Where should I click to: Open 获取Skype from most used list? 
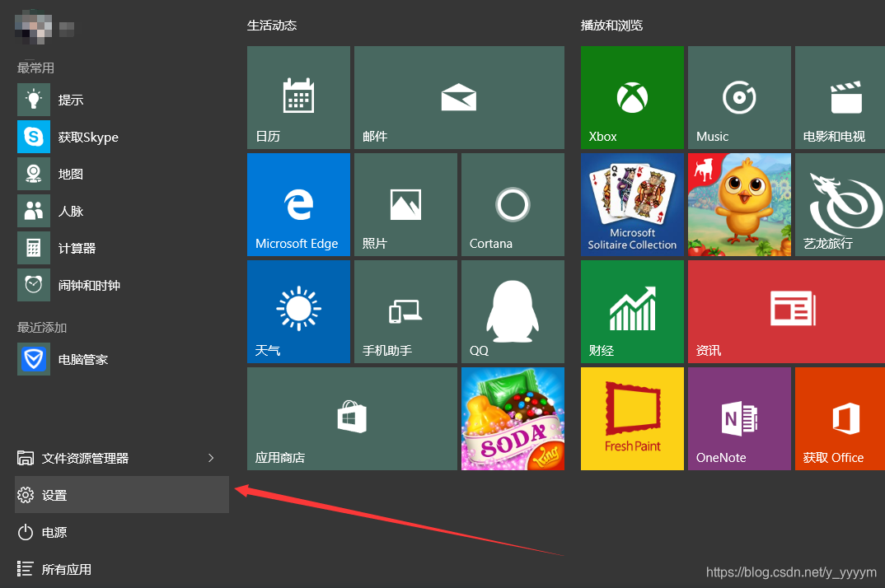point(122,138)
